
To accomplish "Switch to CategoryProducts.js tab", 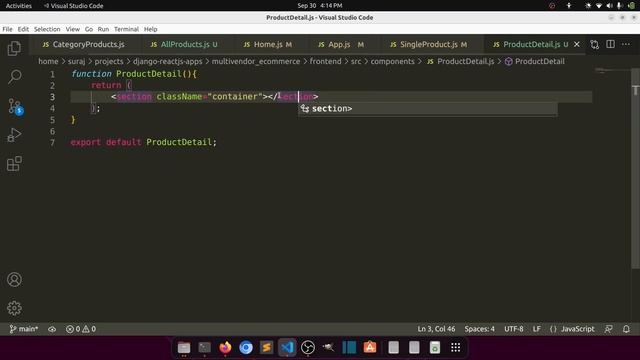I will click(x=84, y=44).
